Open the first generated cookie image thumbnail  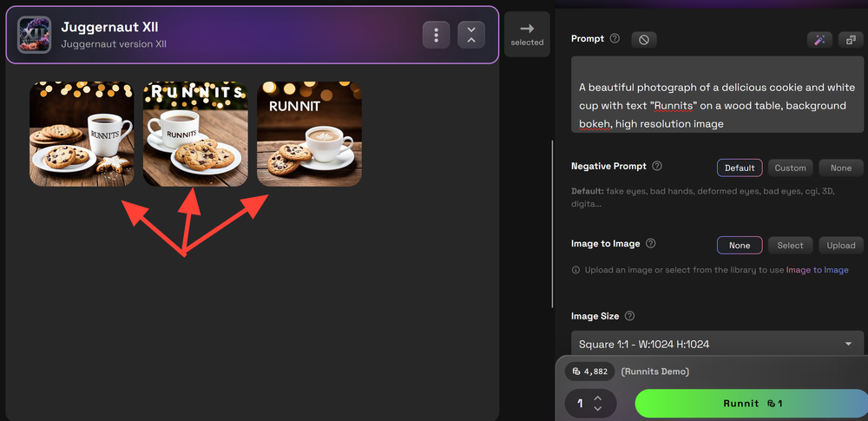[x=82, y=134]
